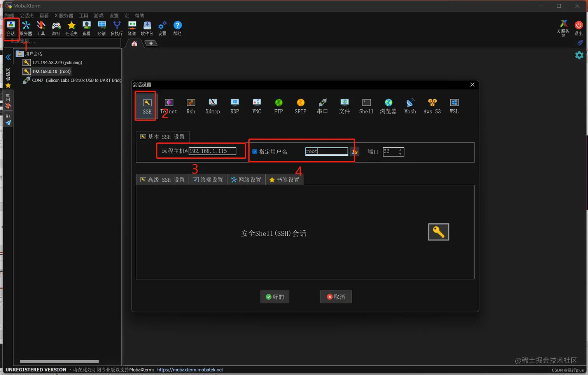Image resolution: width=588 pixels, height=375 pixels.
Task: Select the Aws S3 session type
Action: click(432, 106)
